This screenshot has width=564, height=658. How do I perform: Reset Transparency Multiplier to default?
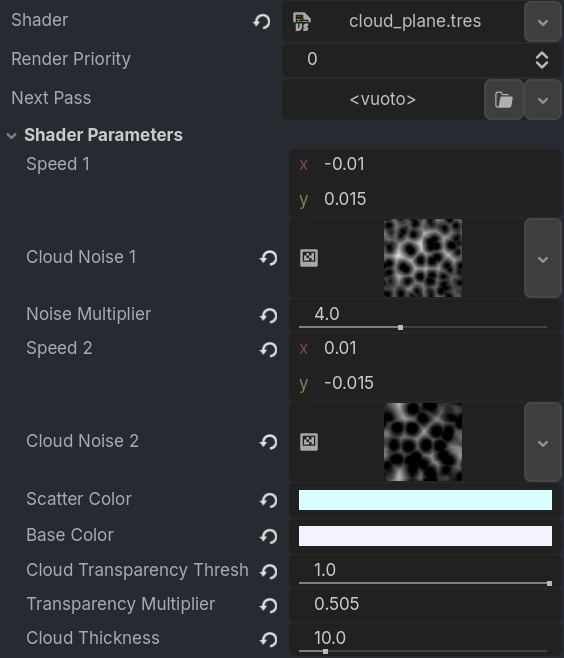point(269,605)
